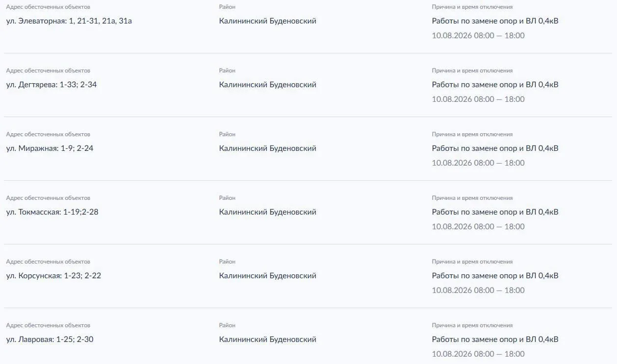Click the outage reason text in the Миражная row
Image resolution: width=617 pixels, height=364 pixels.
[495, 148]
